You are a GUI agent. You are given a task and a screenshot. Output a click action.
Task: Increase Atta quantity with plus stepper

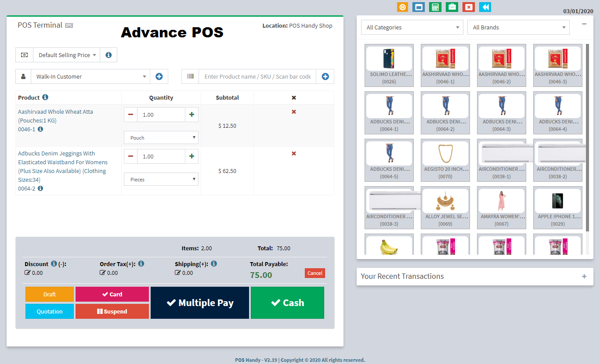[192, 114]
